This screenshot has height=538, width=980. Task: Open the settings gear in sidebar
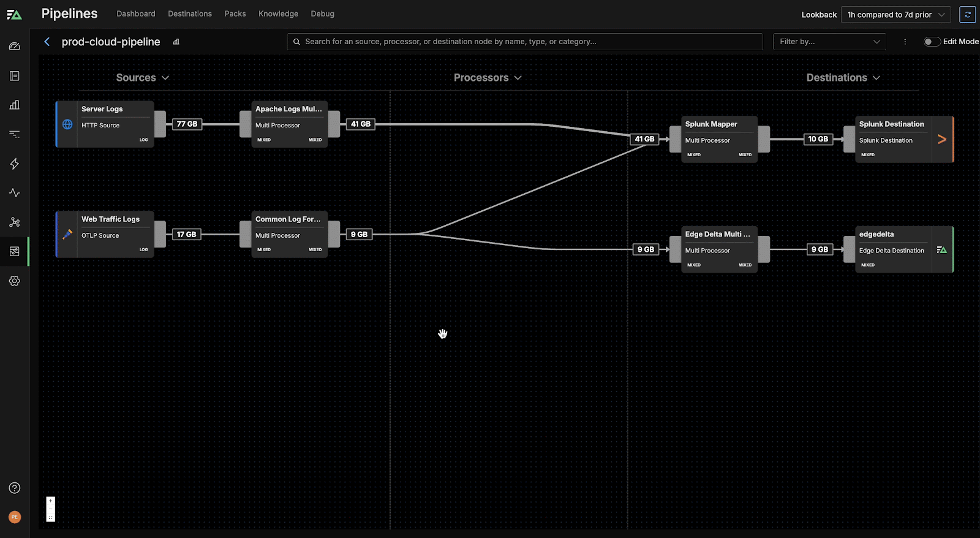[15, 281]
